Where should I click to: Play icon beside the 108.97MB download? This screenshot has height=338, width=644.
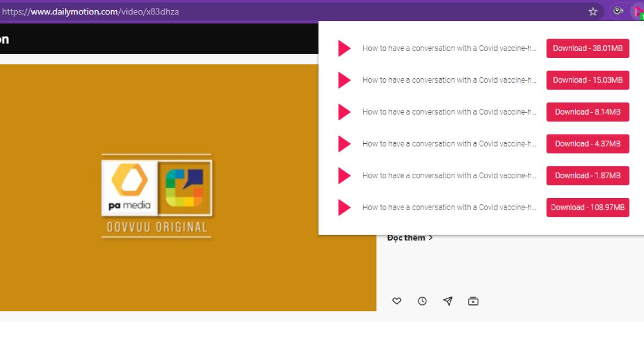pos(344,208)
